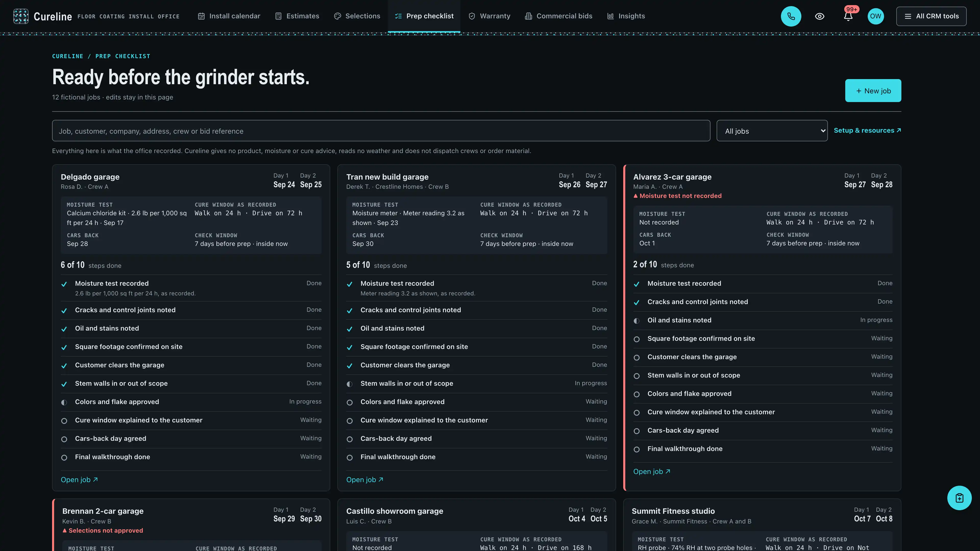Open notifications bell with 99+ badge
The width and height of the screenshot is (980, 551).
coord(848,16)
